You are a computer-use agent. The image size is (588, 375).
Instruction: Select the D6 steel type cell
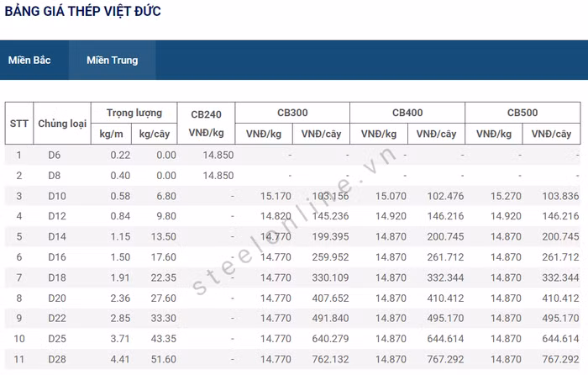click(55, 155)
